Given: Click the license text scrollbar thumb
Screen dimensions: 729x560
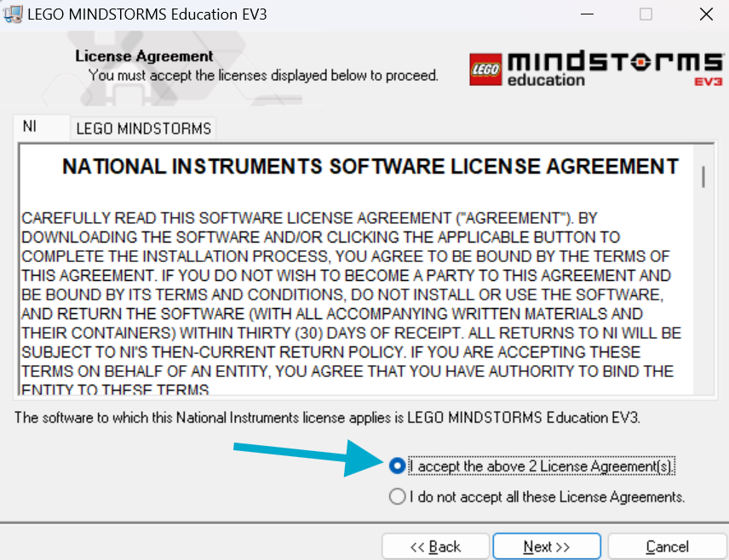Looking at the screenshot, I should tap(703, 177).
